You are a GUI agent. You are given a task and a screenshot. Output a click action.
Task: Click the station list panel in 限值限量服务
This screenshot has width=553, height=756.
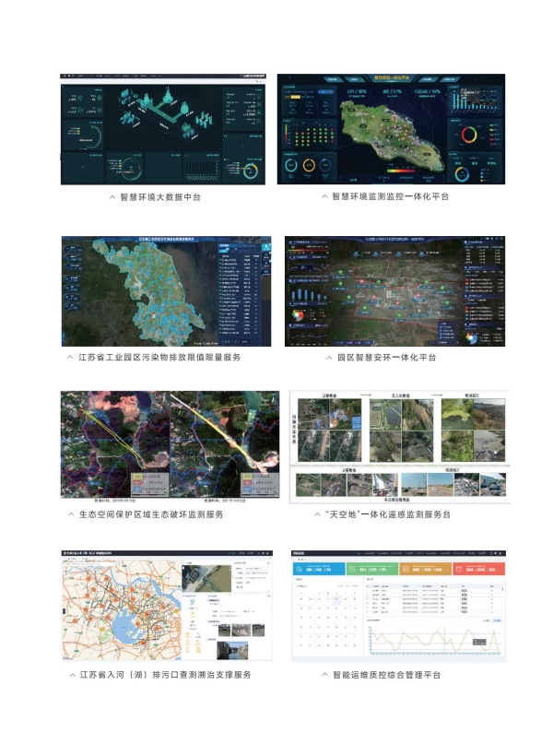[239, 293]
